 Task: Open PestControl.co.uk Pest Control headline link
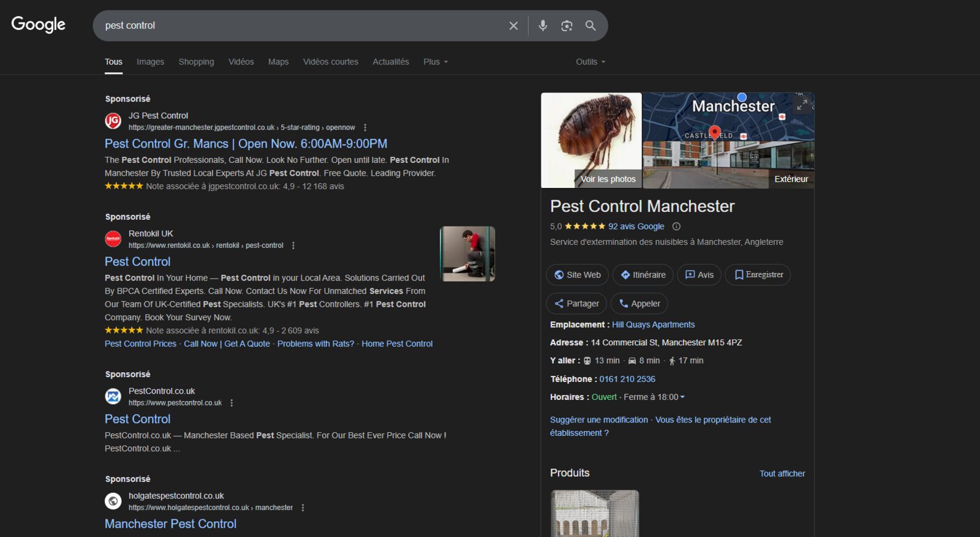[x=137, y=419]
